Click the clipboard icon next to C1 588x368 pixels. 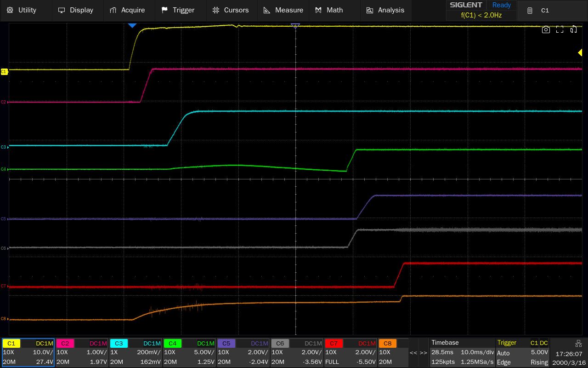[530, 11]
